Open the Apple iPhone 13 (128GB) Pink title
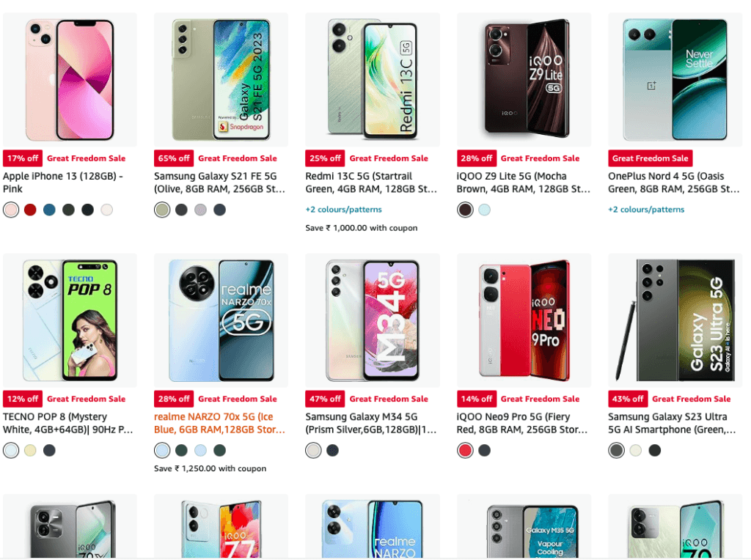Viewport: 751px width, 560px height. 63,183
